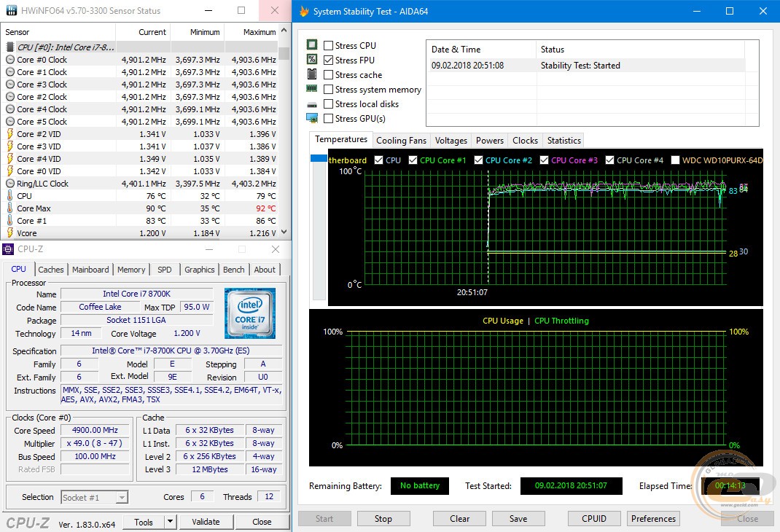Click the Close button in CPU-Z
This screenshot has width=780, height=532.
262,522
